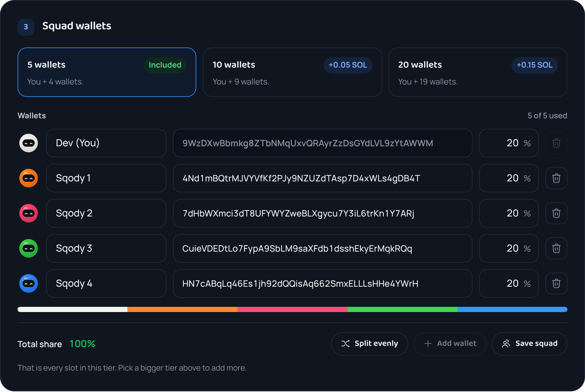The image size is (585, 392).
Task: Click the Sqody 1 orange avatar icon
Action: pos(29,178)
